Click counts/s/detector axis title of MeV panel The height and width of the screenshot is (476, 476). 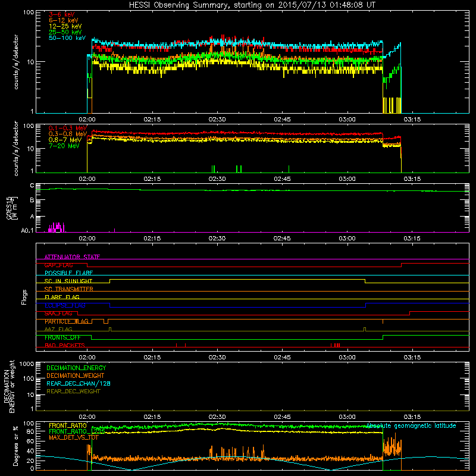coord(16,148)
